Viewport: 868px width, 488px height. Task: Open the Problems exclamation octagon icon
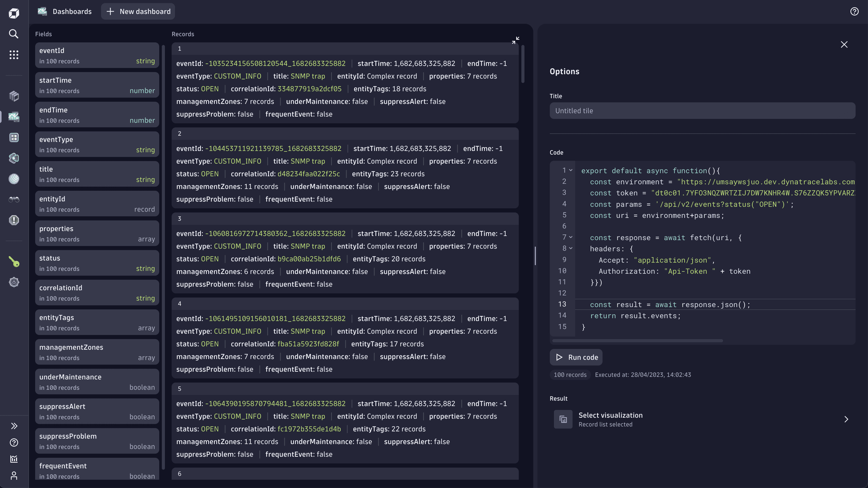(x=14, y=220)
